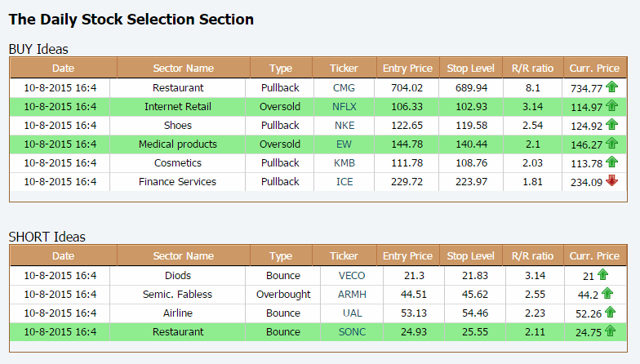Image resolution: width=640 pixels, height=364 pixels.
Task: Open the KMB ticker link
Action: [344, 163]
